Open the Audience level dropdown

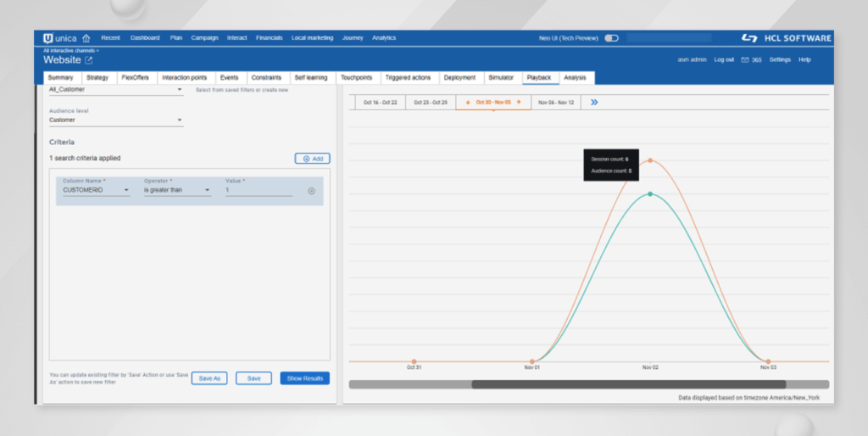point(179,120)
